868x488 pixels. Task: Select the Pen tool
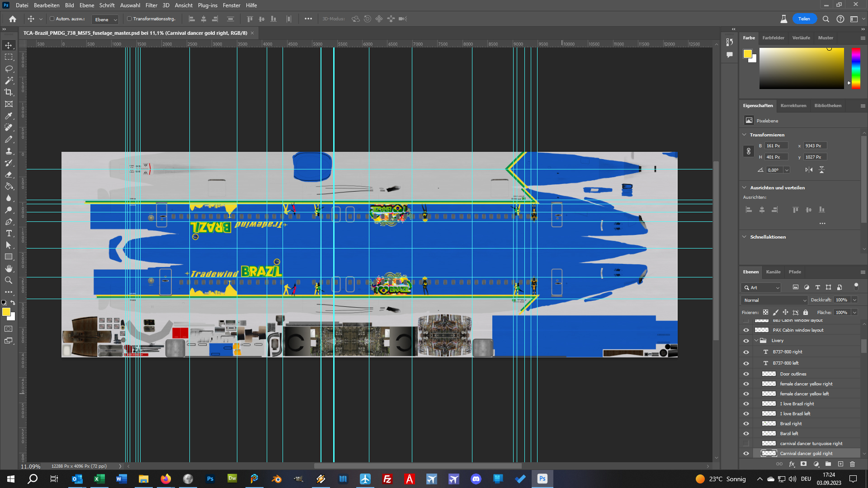coord(9,221)
